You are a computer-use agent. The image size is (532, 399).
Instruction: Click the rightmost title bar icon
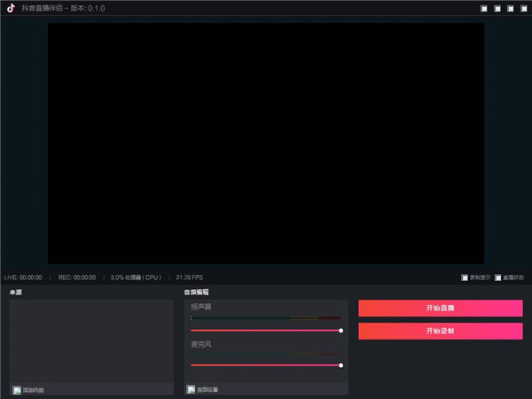[x=522, y=9]
